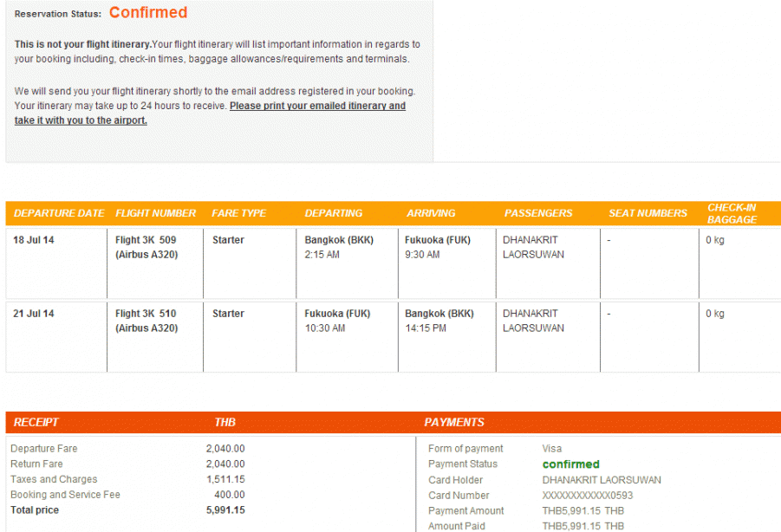Viewport: 781px width, 532px height.
Task: Click the 'SEAT NUMBERS' column header
Action: 648,213
